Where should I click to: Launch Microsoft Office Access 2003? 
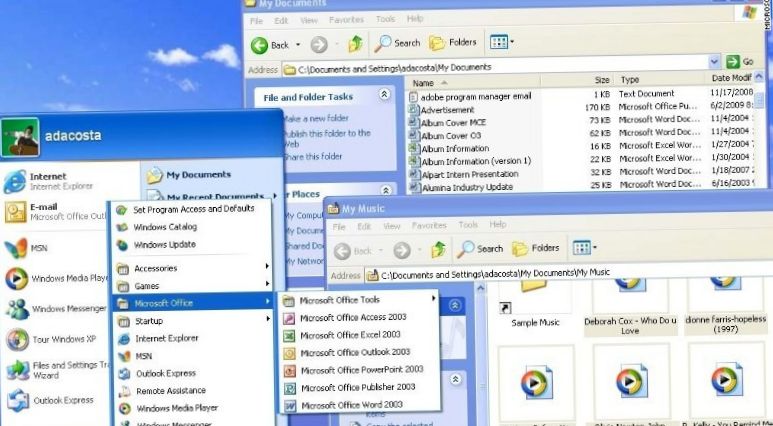click(x=353, y=318)
